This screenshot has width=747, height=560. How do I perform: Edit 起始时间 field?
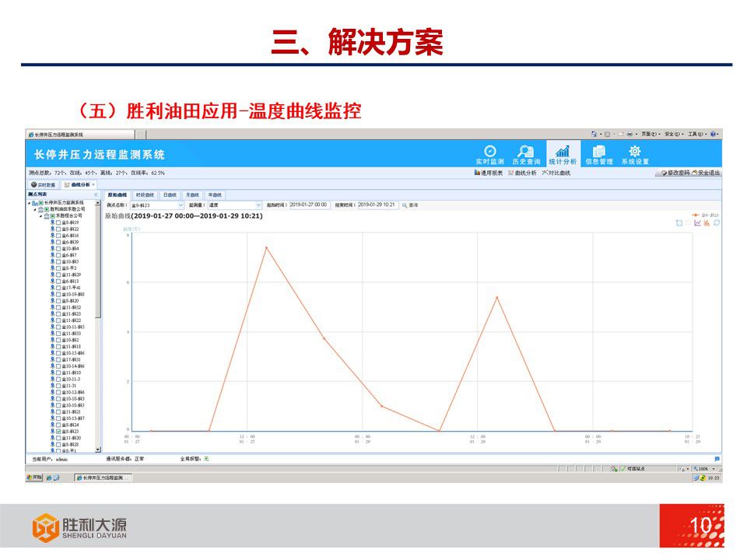point(309,205)
